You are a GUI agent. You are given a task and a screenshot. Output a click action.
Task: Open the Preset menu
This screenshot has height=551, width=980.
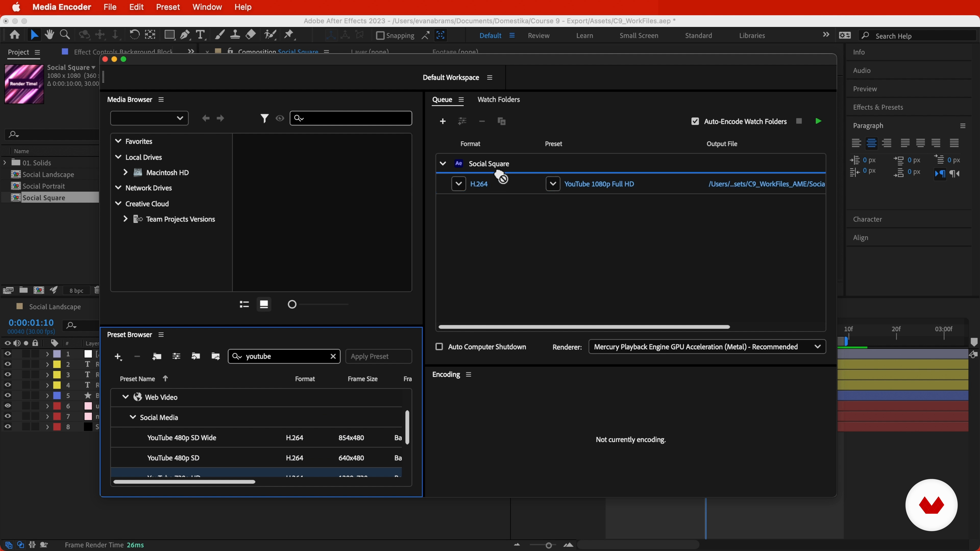[168, 7]
